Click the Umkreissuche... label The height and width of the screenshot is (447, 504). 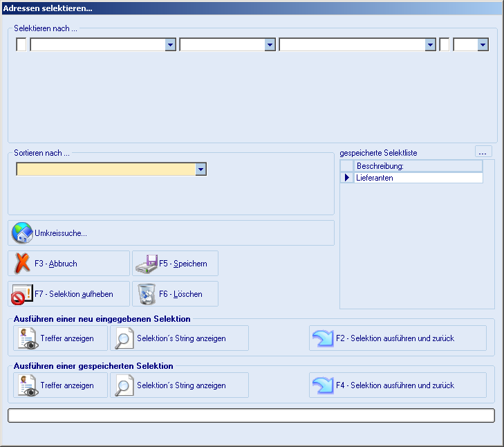click(61, 233)
